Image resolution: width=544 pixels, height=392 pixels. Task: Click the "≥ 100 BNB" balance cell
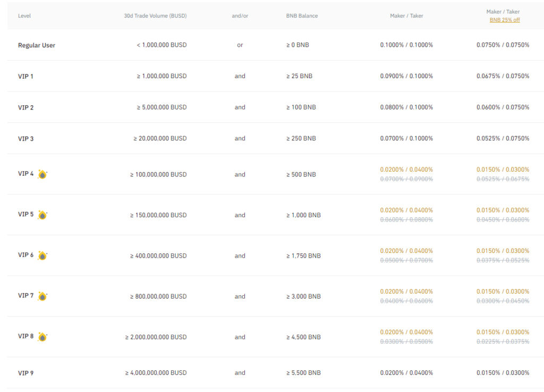(x=301, y=107)
